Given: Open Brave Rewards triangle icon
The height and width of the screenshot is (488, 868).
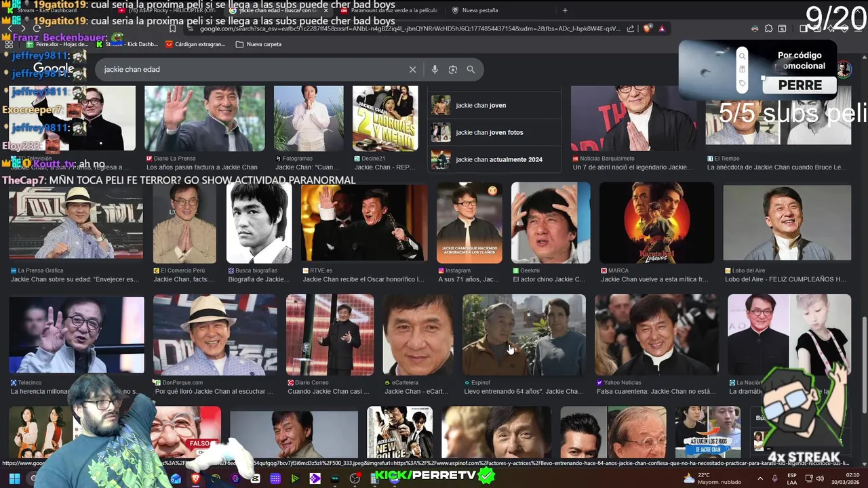Looking at the screenshot, I should pos(662,28).
